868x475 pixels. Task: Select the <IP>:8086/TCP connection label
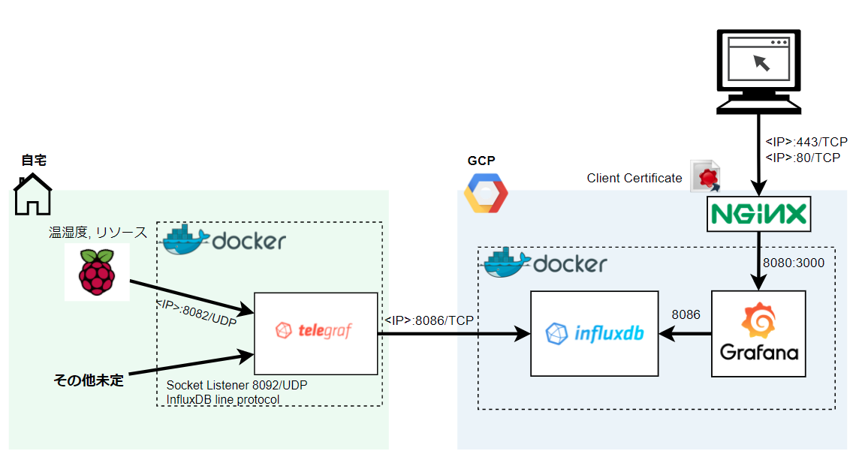[429, 320]
